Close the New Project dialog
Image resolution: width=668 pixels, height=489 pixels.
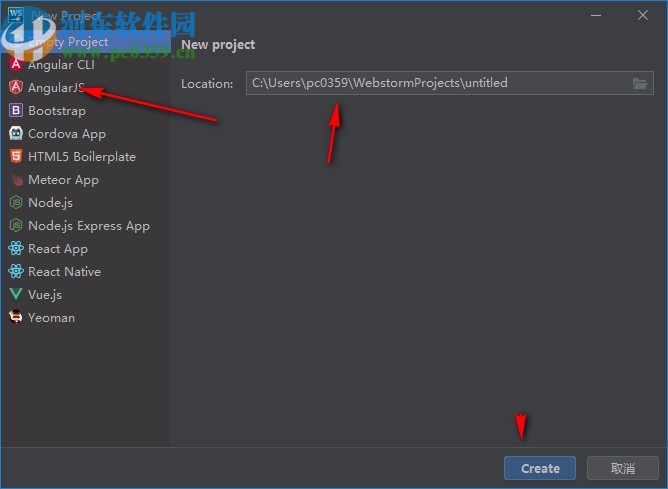[643, 15]
